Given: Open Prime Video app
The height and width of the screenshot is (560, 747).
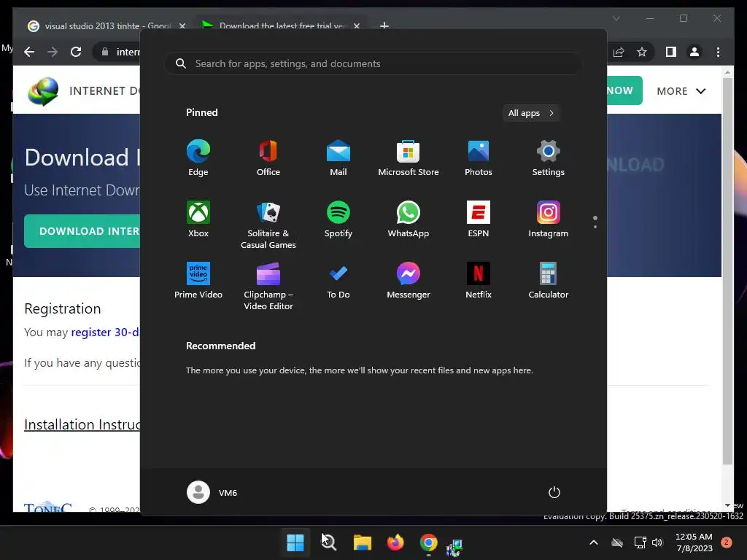Looking at the screenshot, I should (x=198, y=281).
